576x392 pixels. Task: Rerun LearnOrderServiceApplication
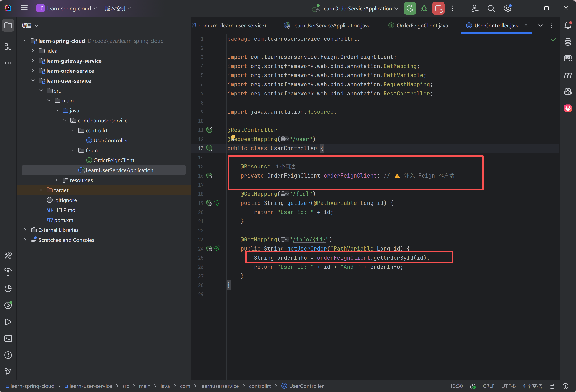pyautogui.click(x=410, y=9)
